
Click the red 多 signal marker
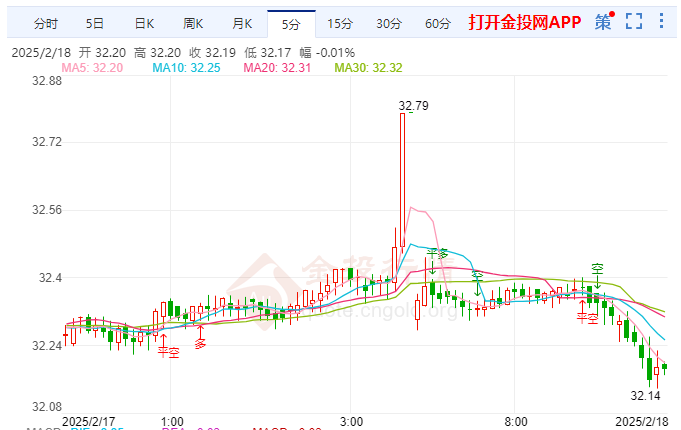click(x=200, y=344)
